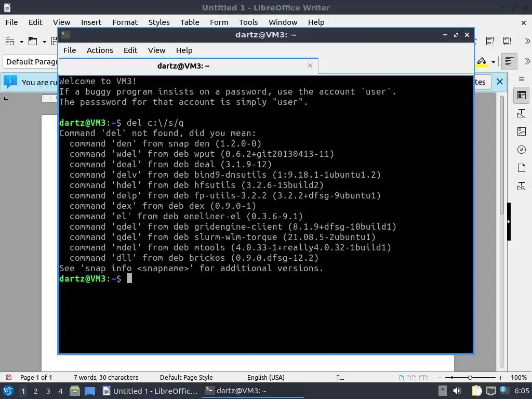Click the highlighting color marker icon

tap(482, 62)
